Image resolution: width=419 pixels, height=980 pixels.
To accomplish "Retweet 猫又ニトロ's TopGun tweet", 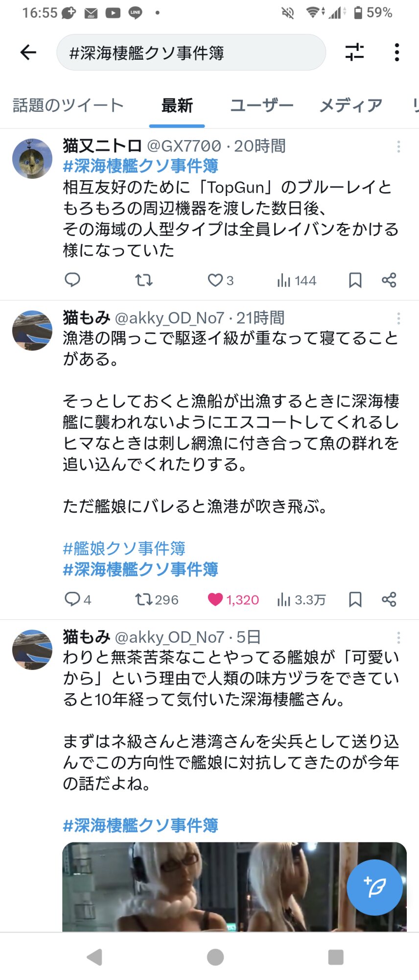I will [x=144, y=280].
